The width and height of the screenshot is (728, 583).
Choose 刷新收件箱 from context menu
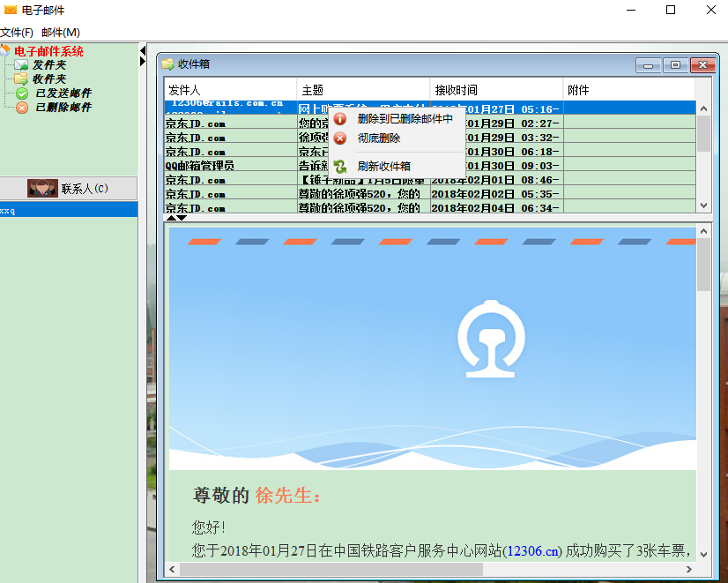pos(397,166)
